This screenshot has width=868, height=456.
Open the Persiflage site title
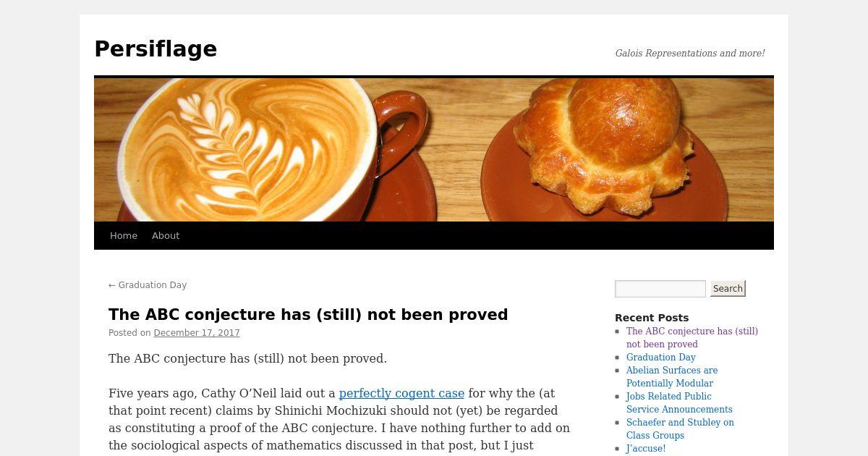(x=156, y=48)
